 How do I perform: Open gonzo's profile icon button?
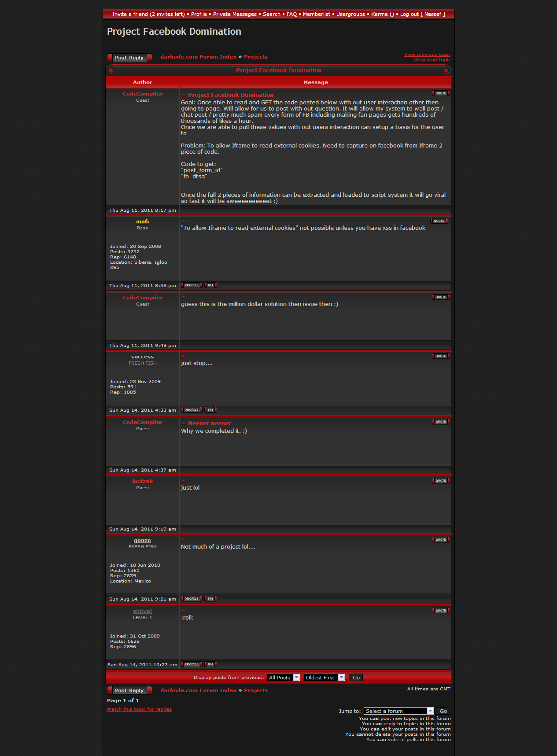192,599
